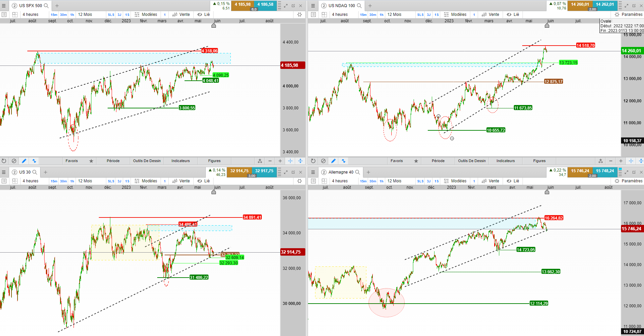Zoom out with the minus icon below the NDAQ 100 chart
This screenshot has height=336, width=644.
coord(611,161)
